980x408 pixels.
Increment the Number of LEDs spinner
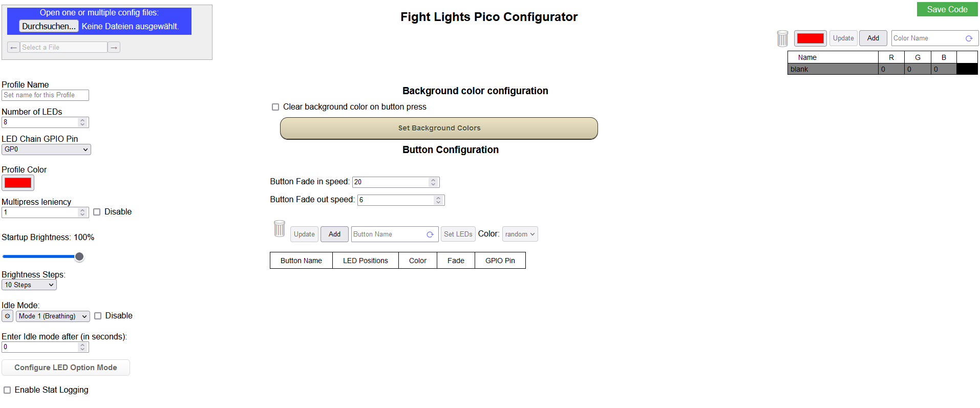coord(82,120)
